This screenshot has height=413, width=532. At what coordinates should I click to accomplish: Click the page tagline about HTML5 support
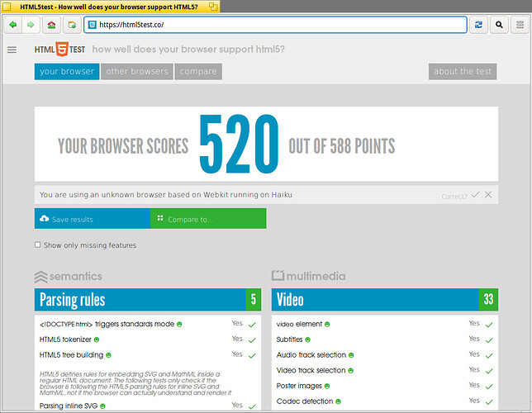188,50
